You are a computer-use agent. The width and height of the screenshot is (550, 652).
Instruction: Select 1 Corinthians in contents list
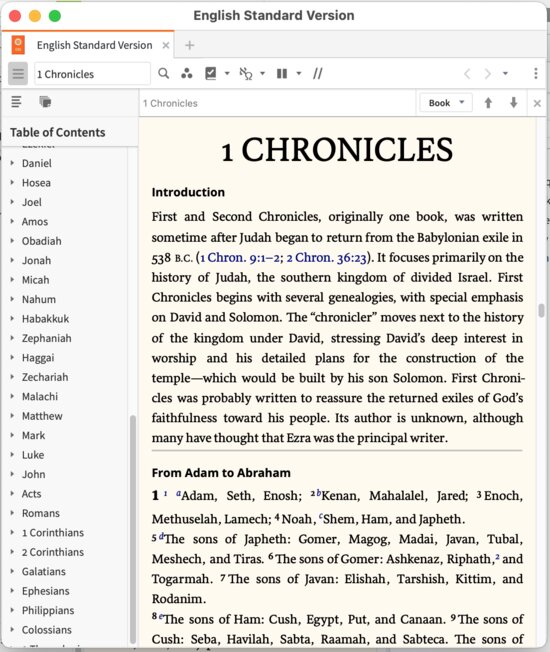tap(53, 533)
